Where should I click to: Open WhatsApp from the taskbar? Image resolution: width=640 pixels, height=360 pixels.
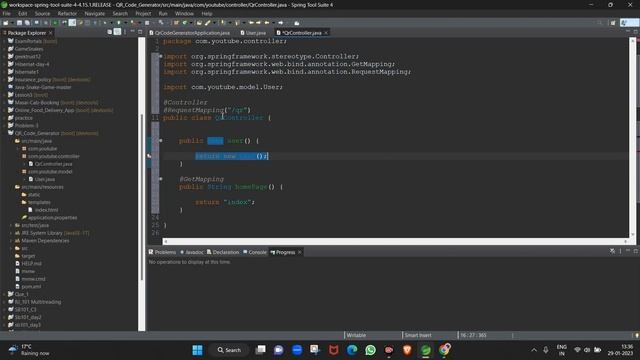[x=370, y=350]
